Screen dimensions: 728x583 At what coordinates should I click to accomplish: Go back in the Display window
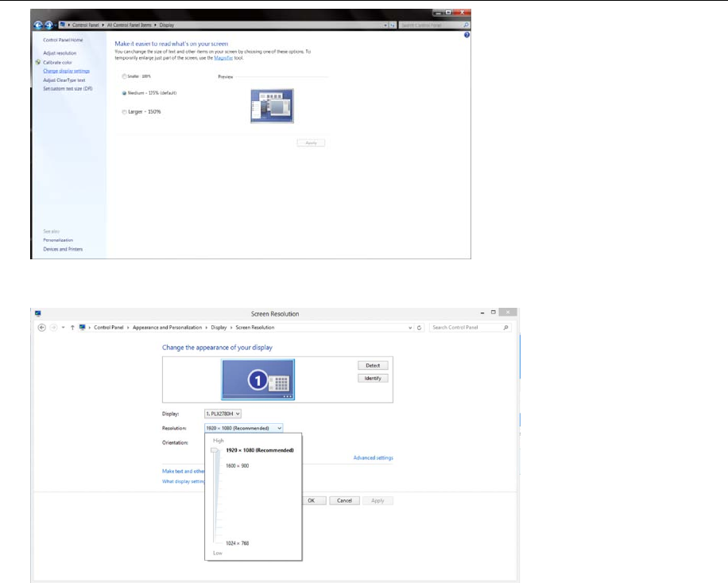(38, 25)
